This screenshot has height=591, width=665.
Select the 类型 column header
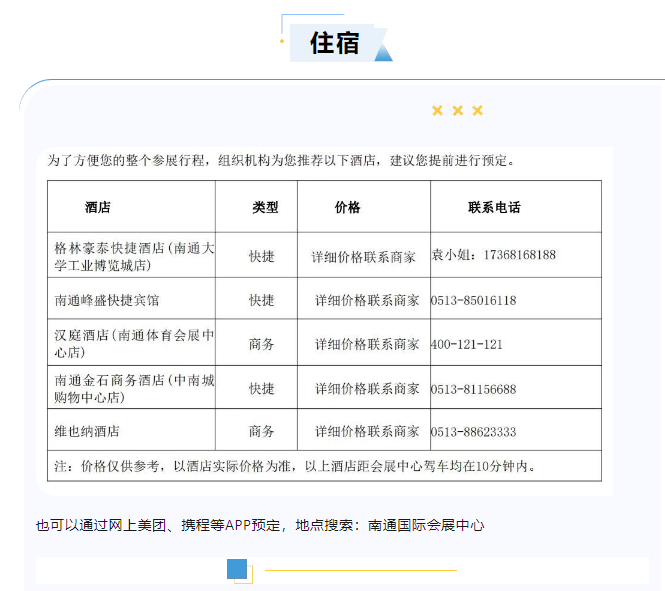[265, 207]
